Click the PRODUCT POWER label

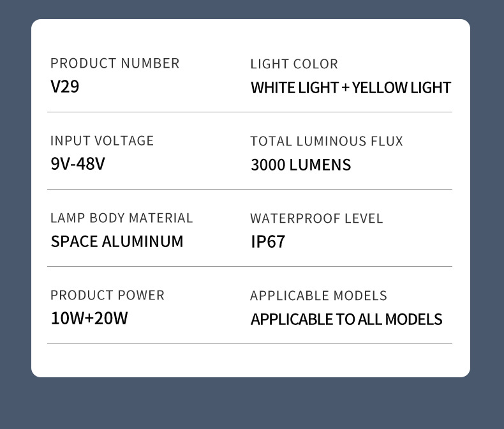coord(107,295)
